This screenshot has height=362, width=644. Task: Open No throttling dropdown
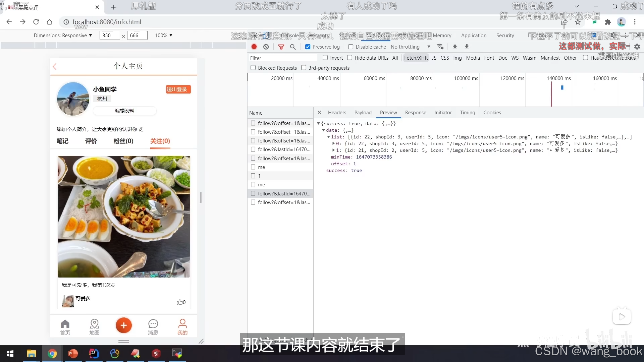410,47
